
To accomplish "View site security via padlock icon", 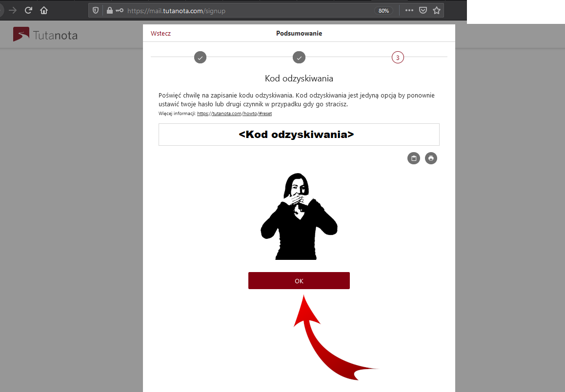I will pos(110,10).
